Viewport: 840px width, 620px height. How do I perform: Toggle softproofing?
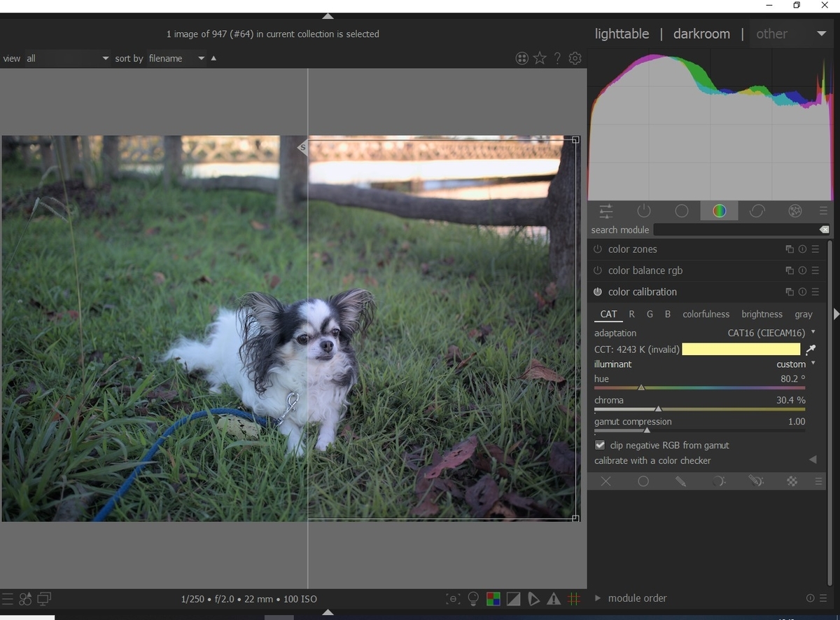(x=533, y=599)
